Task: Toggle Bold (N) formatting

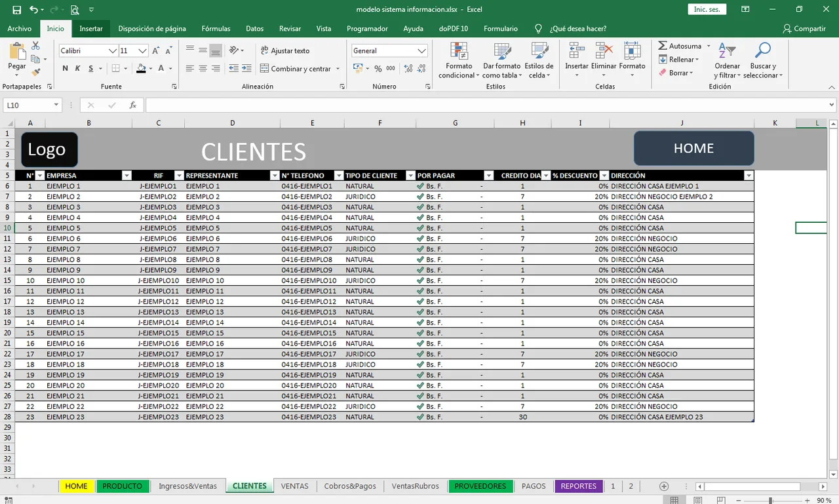Action: click(x=66, y=68)
